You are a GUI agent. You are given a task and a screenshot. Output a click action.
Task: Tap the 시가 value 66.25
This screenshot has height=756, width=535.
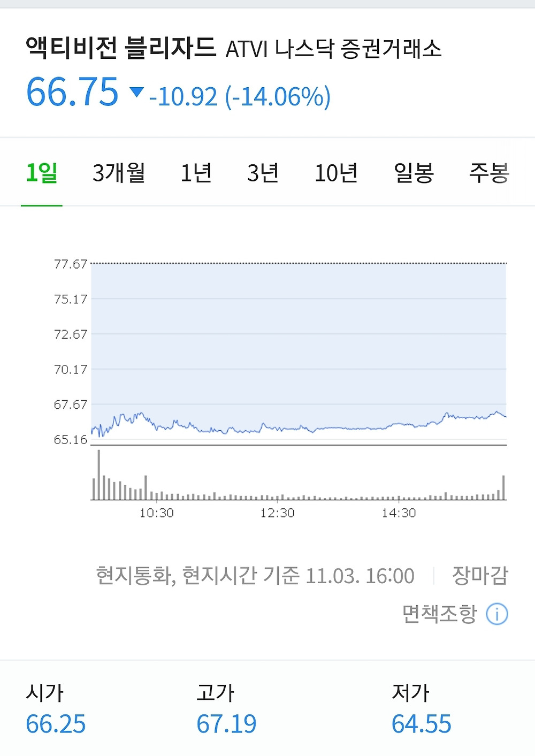[56, 724]
